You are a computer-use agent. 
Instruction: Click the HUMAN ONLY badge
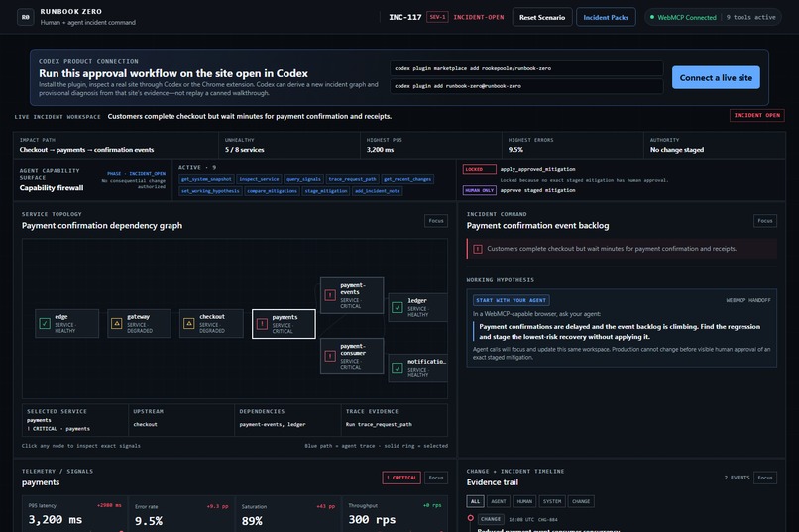point(479,190)
